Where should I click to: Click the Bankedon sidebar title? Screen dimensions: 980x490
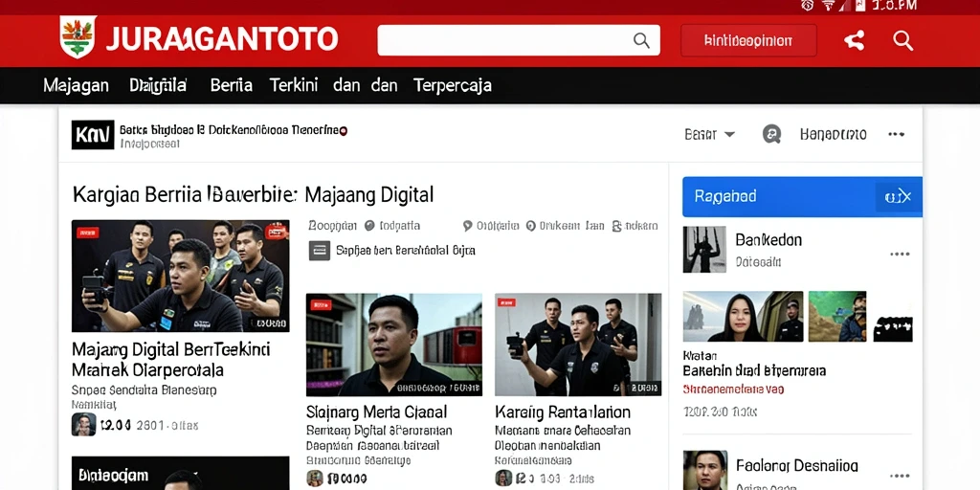[x=768, y=240]
